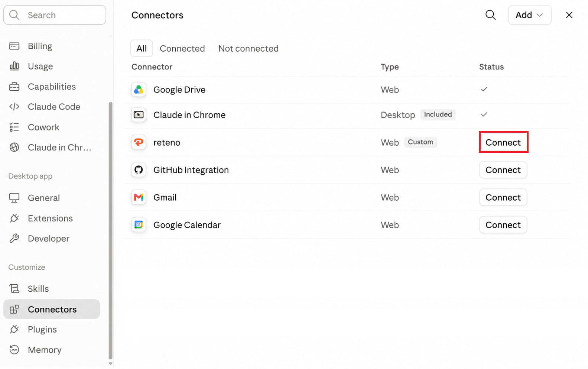Screen dimensions: 588x369
Task: Click the sidebar Search input field
Action: tap(55, 15)
